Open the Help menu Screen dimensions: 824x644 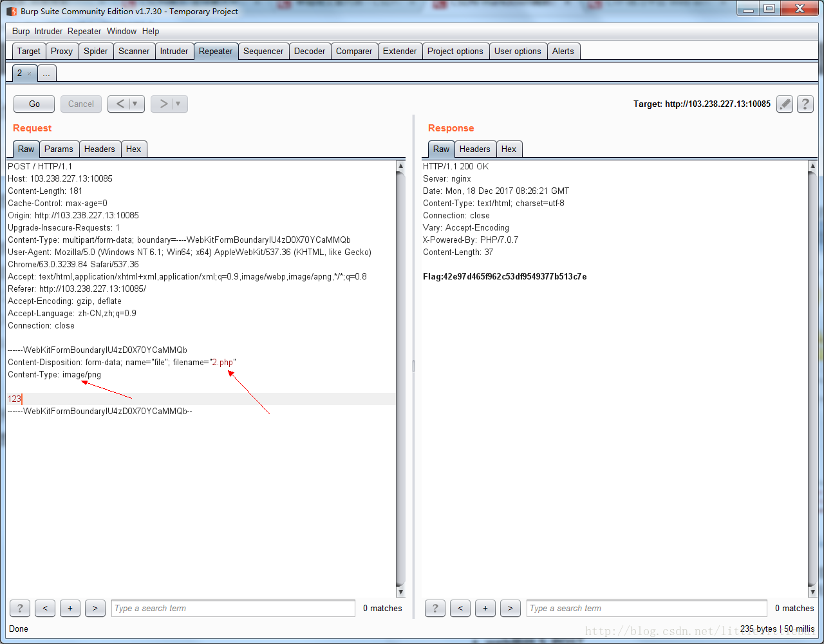tap(151, 31)
